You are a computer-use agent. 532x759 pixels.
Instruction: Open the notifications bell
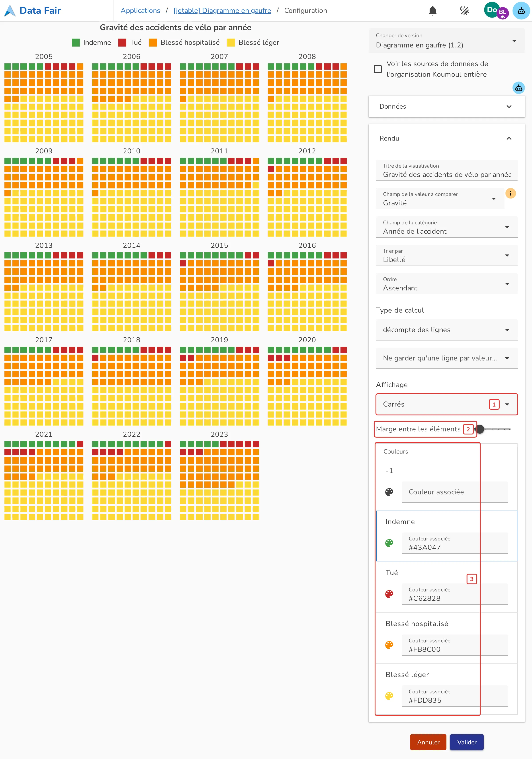[432, 11]
